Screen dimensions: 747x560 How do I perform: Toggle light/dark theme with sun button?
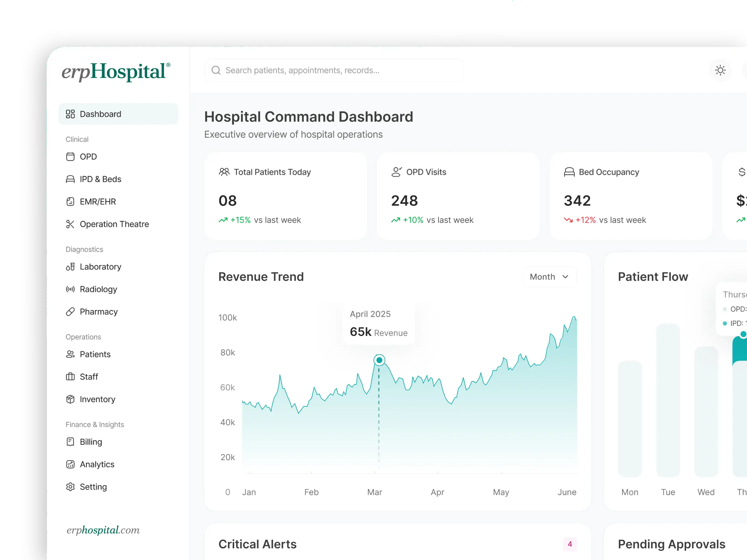(x=720, y=70)
